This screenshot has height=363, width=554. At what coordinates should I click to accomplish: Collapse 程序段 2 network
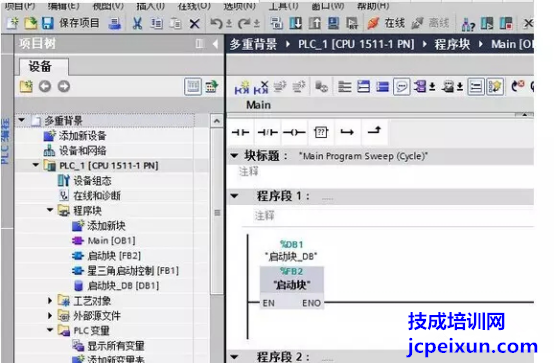234,357
